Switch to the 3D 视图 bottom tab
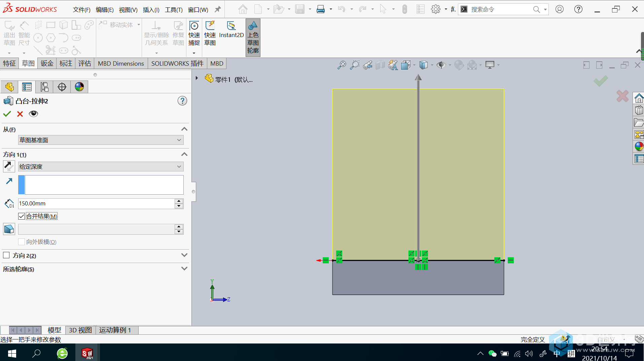This screenshot has height=361, width=644. click(x=80, y=330)
